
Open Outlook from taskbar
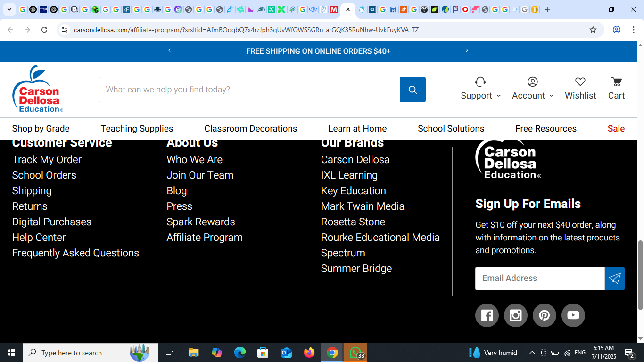point(286,353)
